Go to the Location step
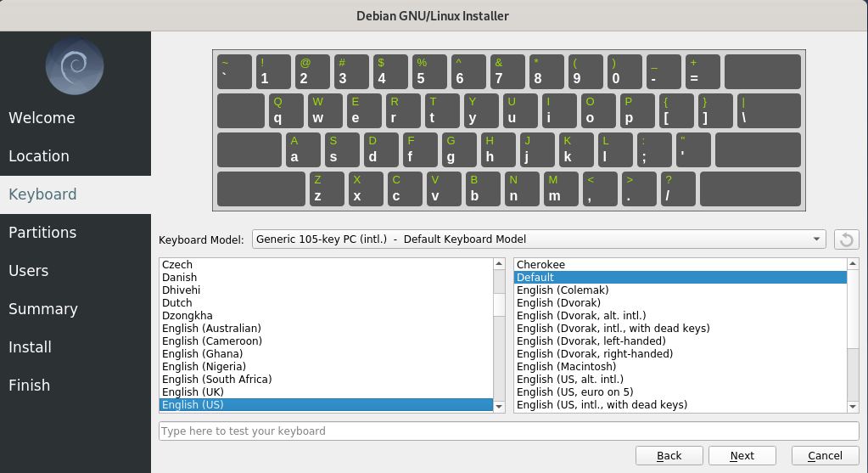Screen dimensions: 868x473 click(x=76, y=156)
